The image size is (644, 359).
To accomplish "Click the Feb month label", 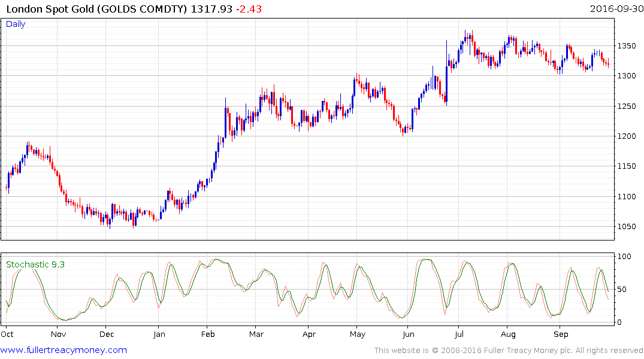I will click(208, 334).
